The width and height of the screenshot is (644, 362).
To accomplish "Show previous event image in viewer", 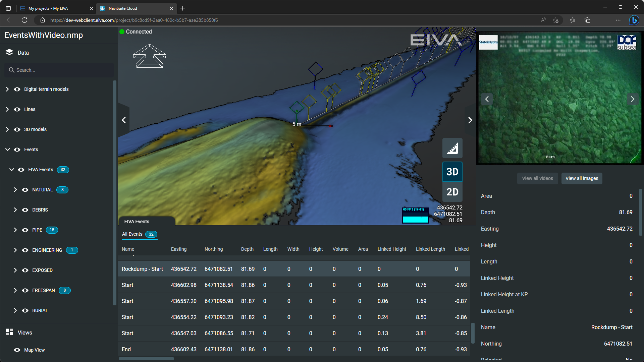I will coord(487,99).
